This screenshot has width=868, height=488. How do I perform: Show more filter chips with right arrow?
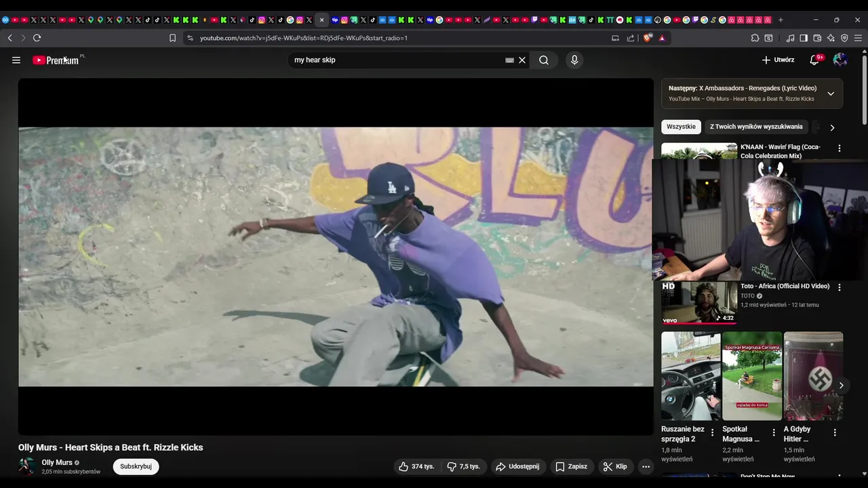pos(832,127)
